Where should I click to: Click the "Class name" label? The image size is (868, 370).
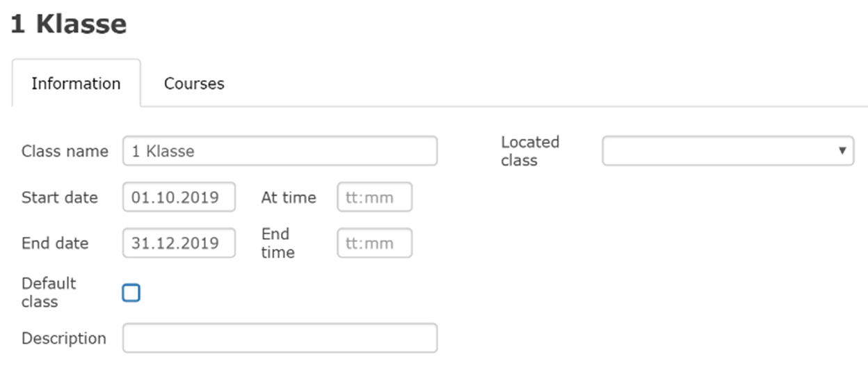coord(65,151)
